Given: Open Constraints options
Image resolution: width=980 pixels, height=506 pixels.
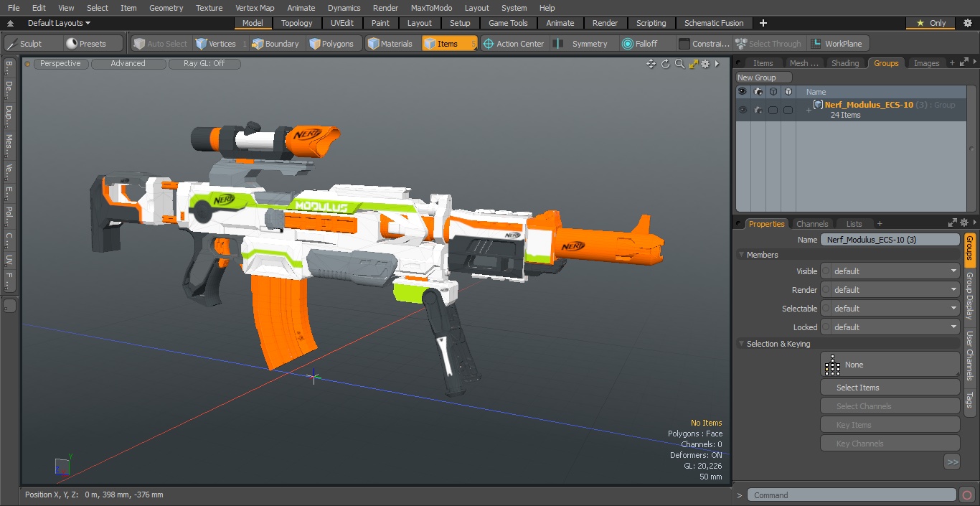Looking at the screenshot, I should 705,44.
